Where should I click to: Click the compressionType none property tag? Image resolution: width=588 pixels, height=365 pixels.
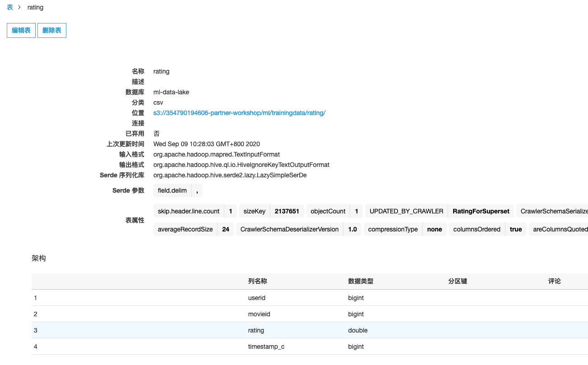coord(405,229)
